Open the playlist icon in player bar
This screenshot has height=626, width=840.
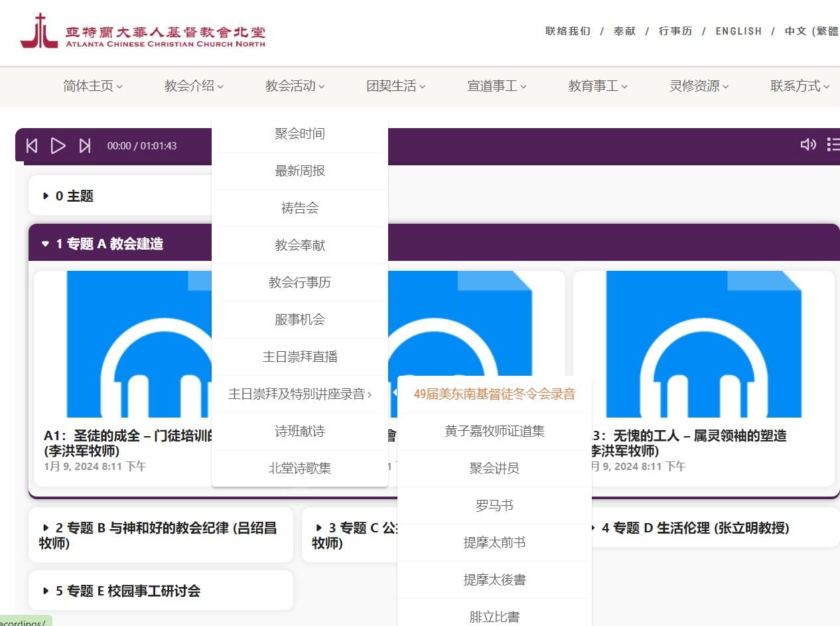tap(833, 145)
